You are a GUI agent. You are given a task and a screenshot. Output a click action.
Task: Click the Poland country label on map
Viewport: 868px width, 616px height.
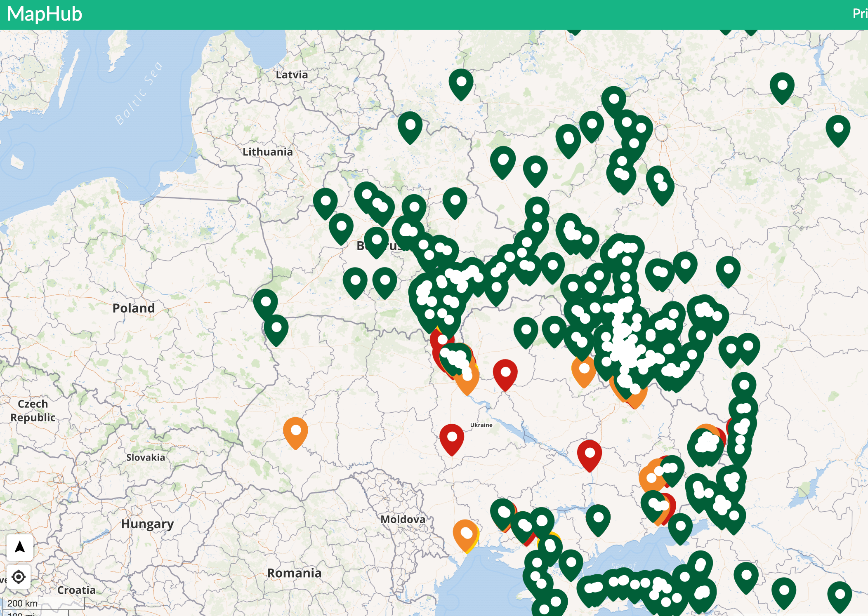click(134, 308)
